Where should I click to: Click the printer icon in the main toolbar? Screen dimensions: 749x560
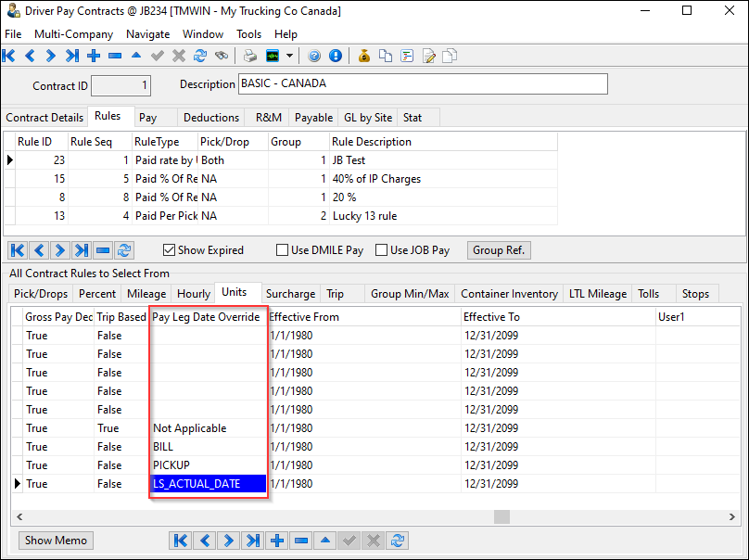[249, 56]
